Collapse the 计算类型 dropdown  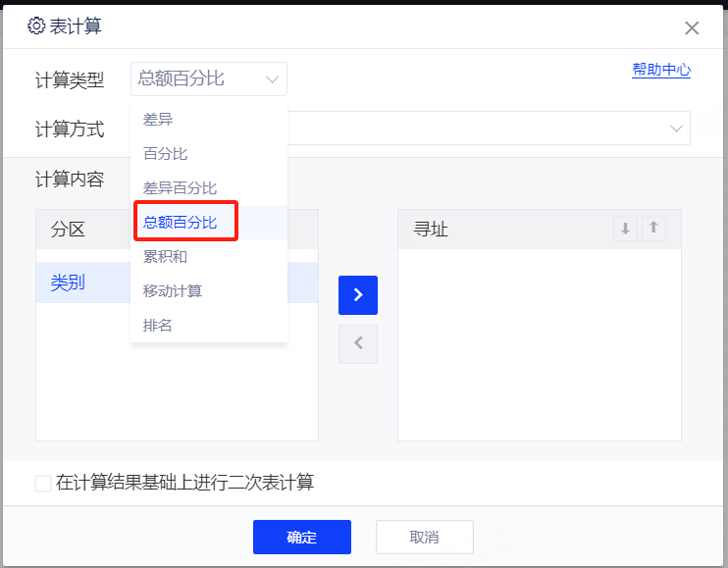click(272, 79)
